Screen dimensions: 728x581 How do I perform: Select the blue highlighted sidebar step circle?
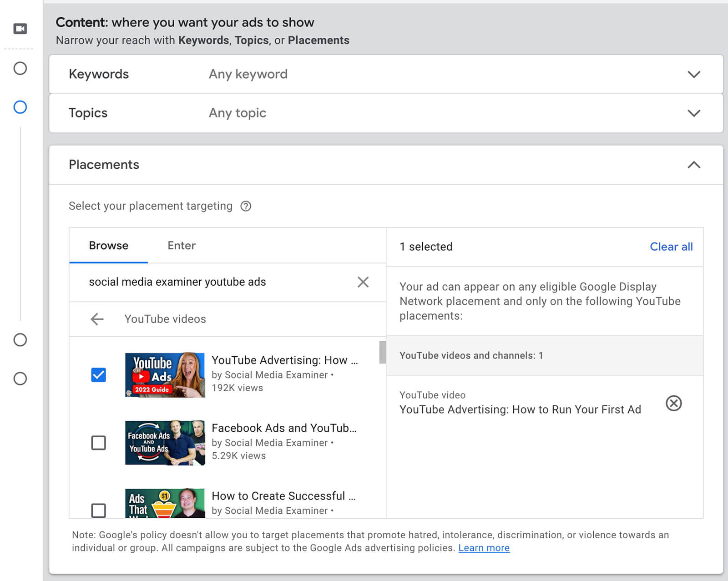click(20, 107)
